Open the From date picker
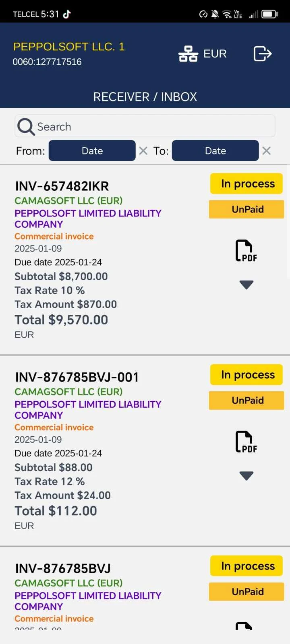290x644 pixels. coord(92,151)
